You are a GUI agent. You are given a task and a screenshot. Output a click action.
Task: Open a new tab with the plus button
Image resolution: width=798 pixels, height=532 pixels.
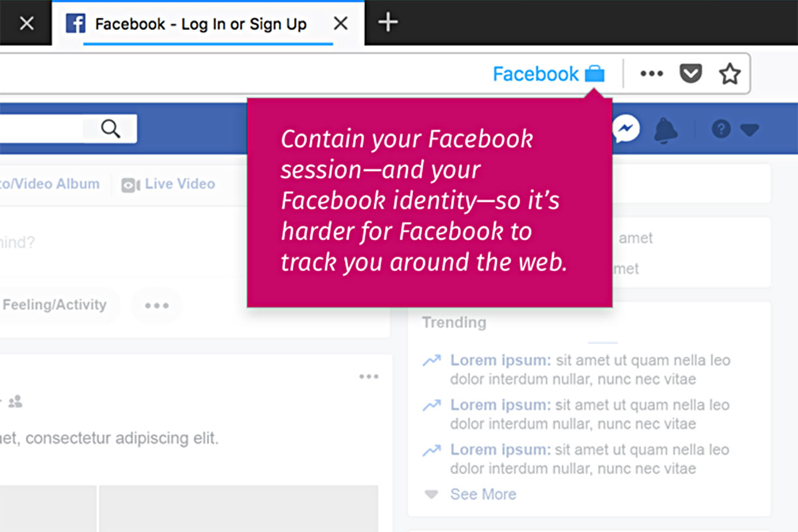click(388, 23)
